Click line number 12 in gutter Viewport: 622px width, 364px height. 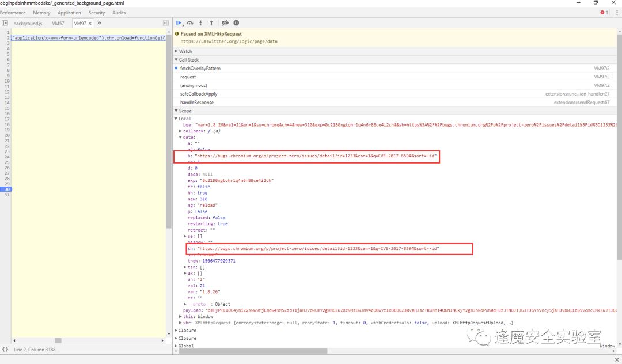pos(7,92)
